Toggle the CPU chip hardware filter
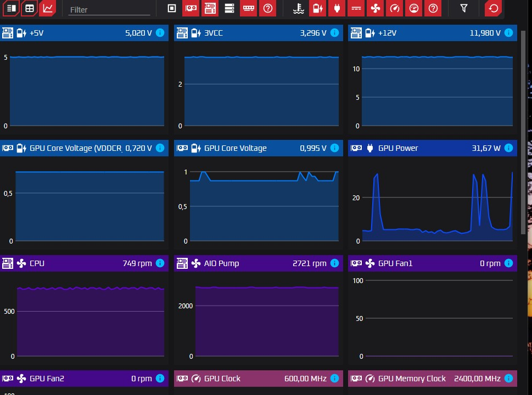Viewport: 532px width, 395px height. pyautogui.click(x=172, y=8)
